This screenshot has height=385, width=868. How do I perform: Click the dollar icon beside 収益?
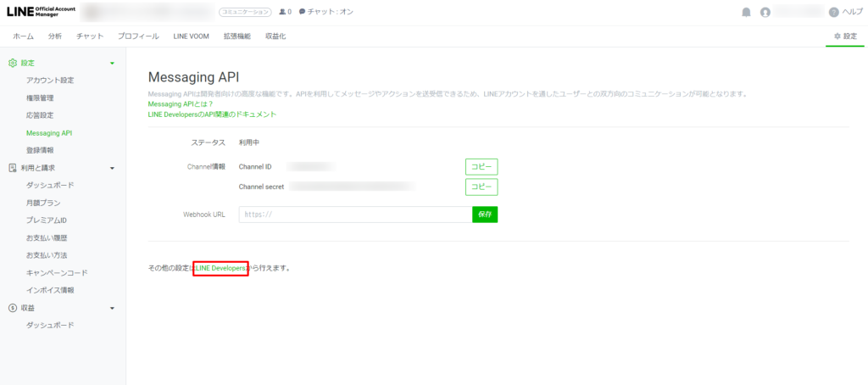[x=13, y=308]
